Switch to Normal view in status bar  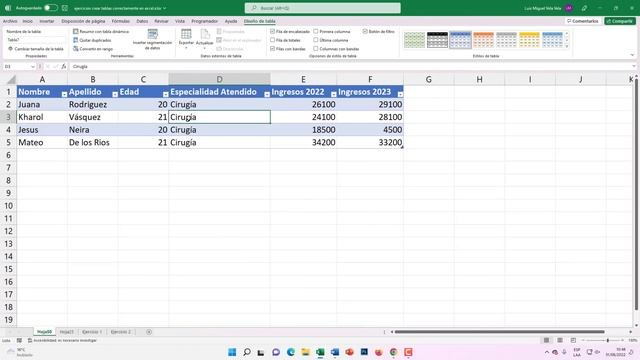(x=546, y=340)
